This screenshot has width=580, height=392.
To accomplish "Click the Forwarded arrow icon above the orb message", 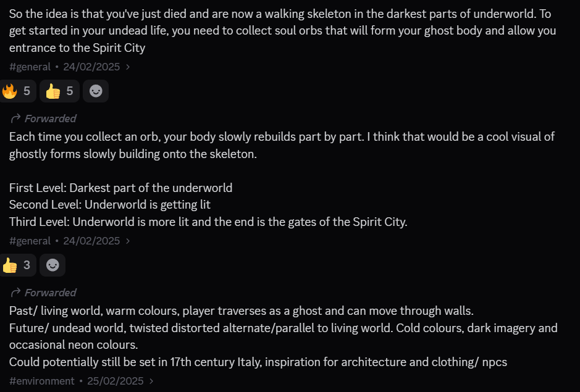I will [15, 119].
